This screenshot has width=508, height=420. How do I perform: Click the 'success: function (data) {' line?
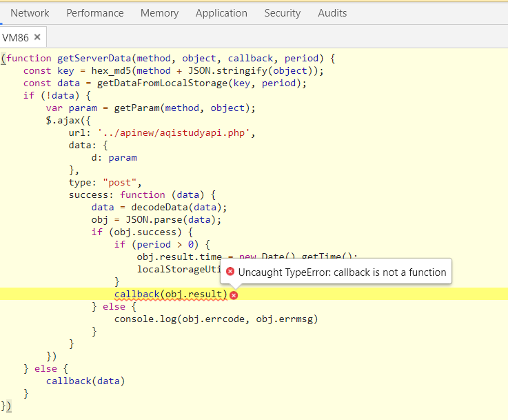[142, 194]
